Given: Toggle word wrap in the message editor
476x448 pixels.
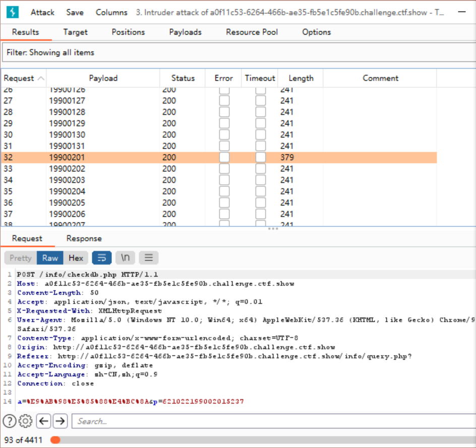Looking at the screenshot, I should (102, 258).
